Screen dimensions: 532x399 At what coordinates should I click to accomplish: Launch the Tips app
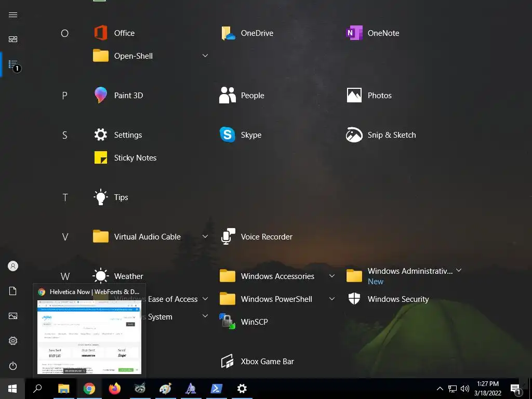click(111, 197)
